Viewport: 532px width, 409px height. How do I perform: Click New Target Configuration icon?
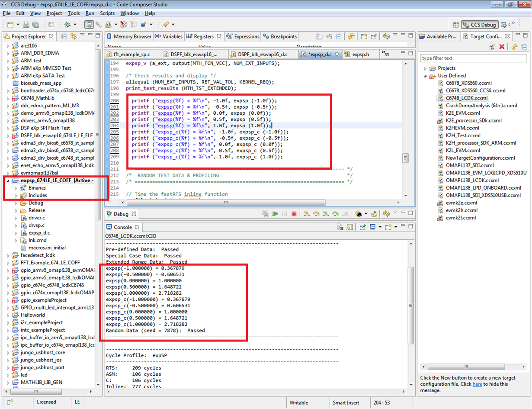point(493,47)
